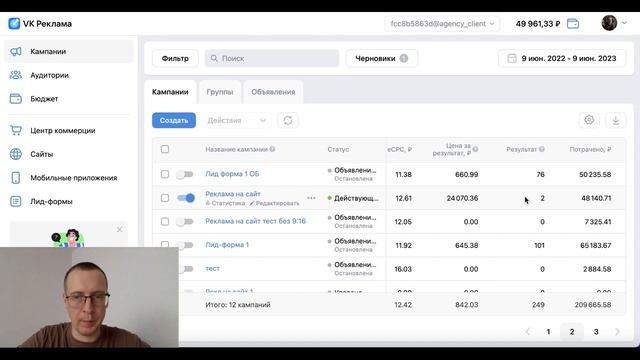Click the user profile avatar
Viewport: 640px width, 360px height.
point(609,23)
